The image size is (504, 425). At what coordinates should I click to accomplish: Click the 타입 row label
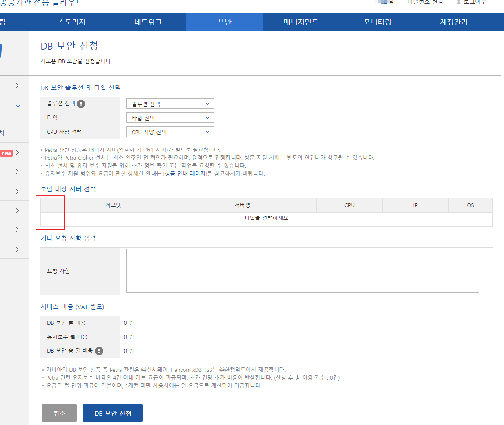click(52, 118)
